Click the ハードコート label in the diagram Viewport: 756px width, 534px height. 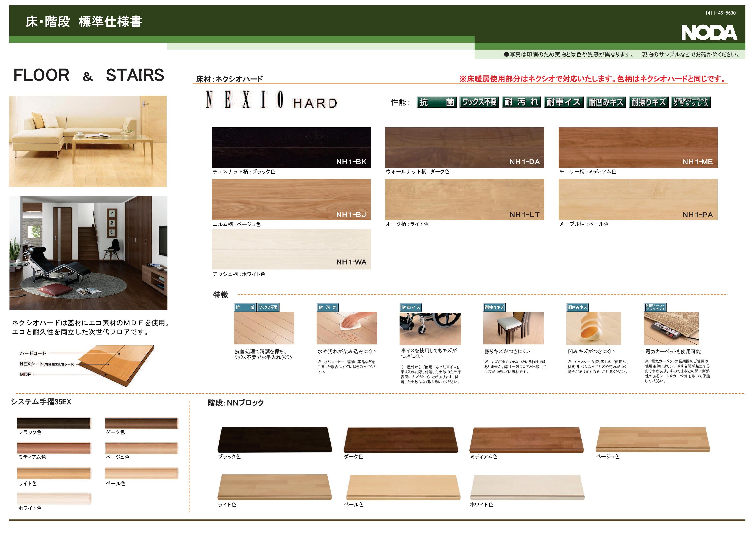click(33, 353)
